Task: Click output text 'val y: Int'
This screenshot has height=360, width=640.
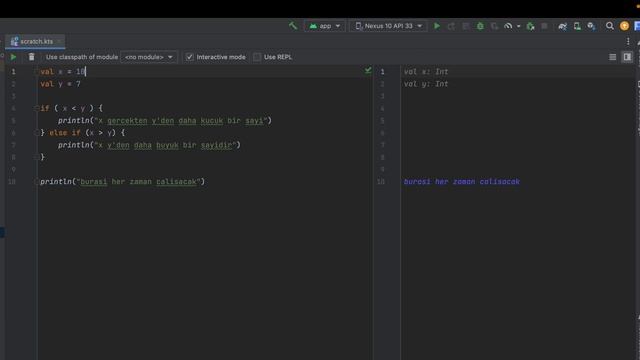Action: click(x=426, y=84)
